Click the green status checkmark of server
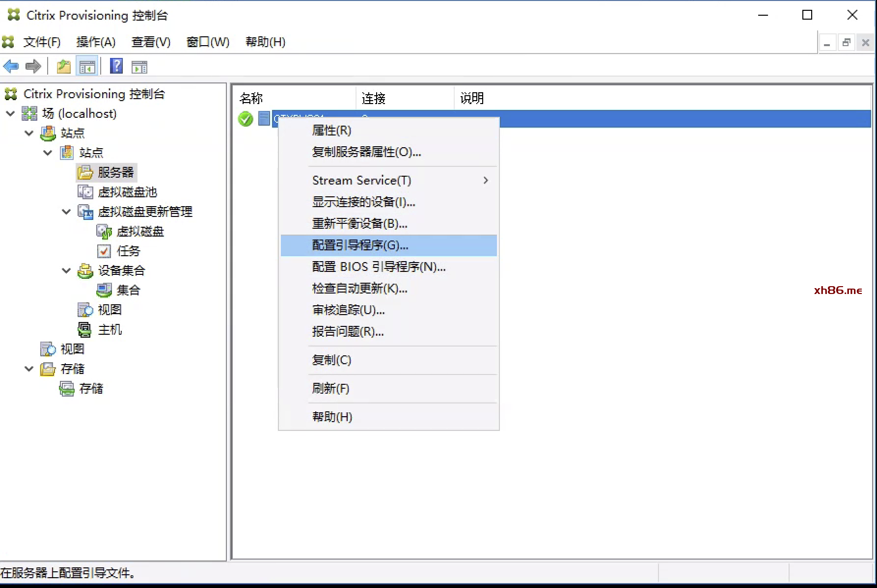The image size is (877, 588). pos(245,119)
